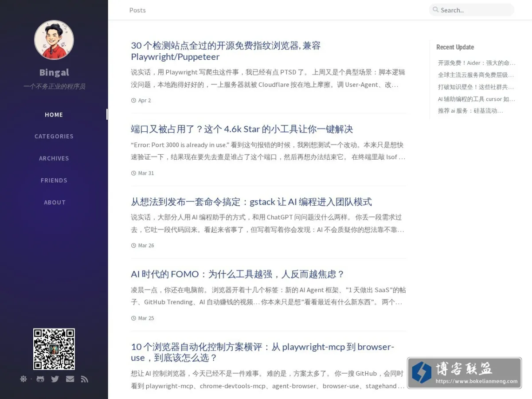Open recent update 全球主流云服务商免费层级
The width and height of the screenshot is (532, 399).
pyautogui.click(x=476, y=75)
